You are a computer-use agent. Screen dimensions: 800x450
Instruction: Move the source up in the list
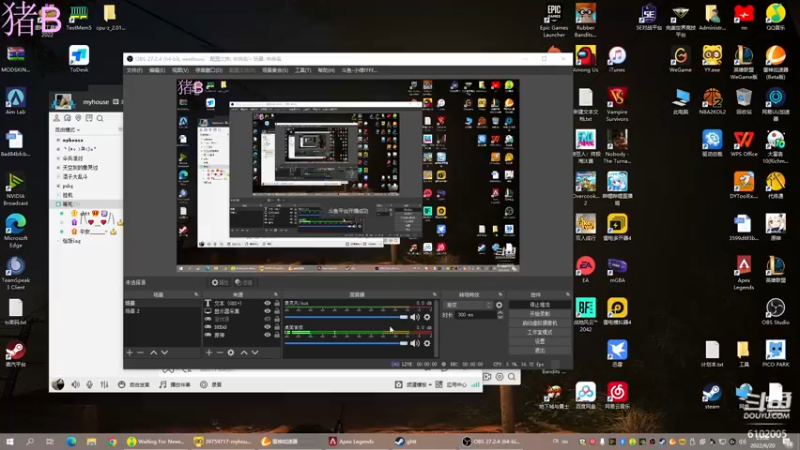[244, 353]
